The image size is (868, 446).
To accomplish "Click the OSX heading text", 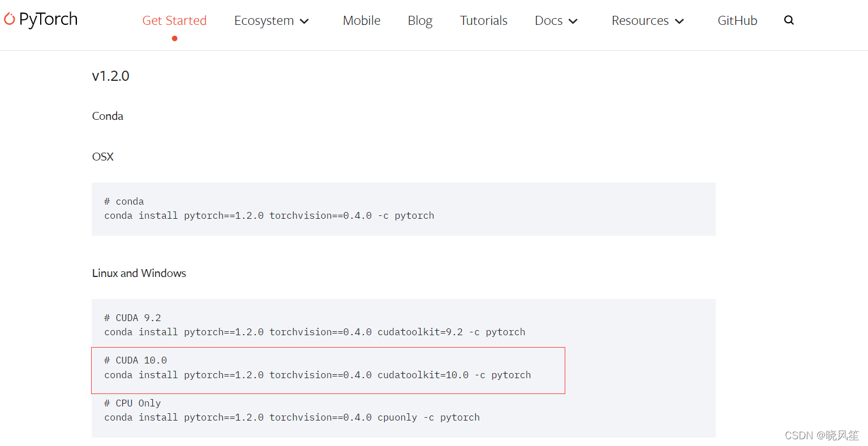I will click(x=102, y=157).
